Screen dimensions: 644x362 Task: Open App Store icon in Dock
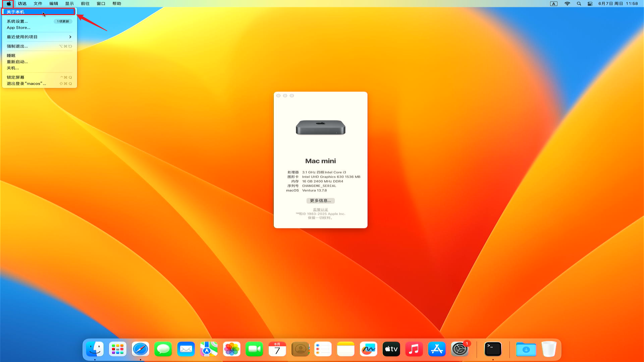[x=437, y=349]
